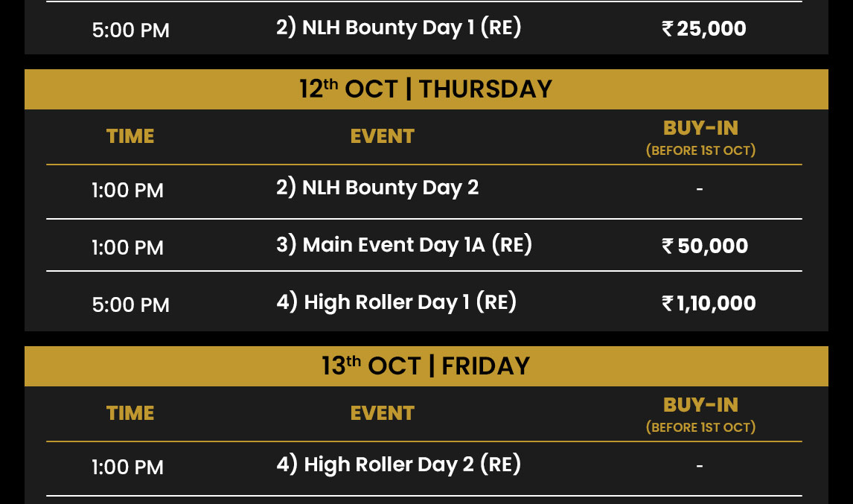Click the EVENT column header under Friday
853x504 pixels.
click(383, 413)
